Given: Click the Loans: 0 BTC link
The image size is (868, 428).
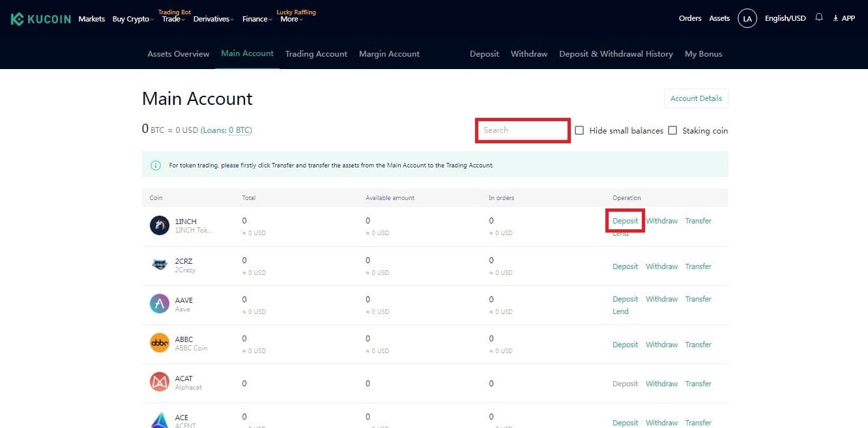Looking at the screenshot, I should [x=226, y=130].
